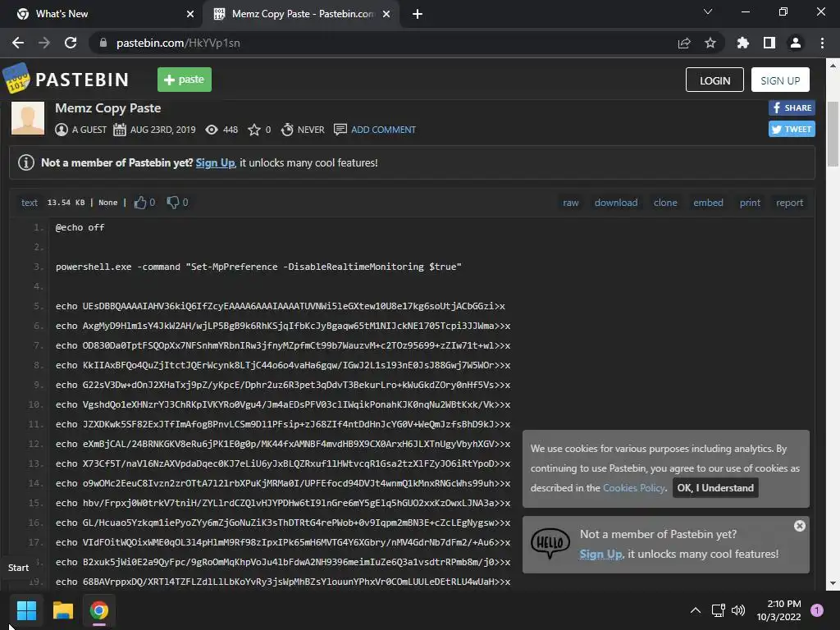Screen dimensions: 840x630
Task: Click the powershell.exe command line
Action: point(258,267)
